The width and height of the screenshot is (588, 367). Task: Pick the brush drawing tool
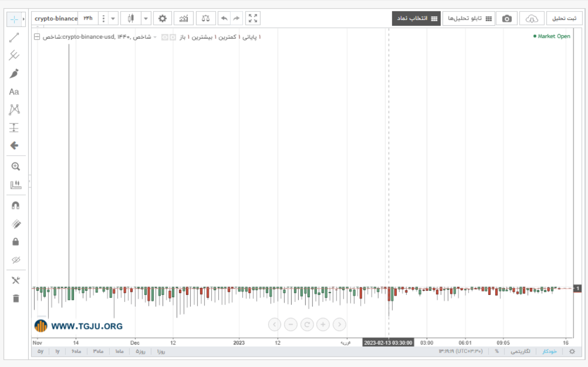pos(14,73)
